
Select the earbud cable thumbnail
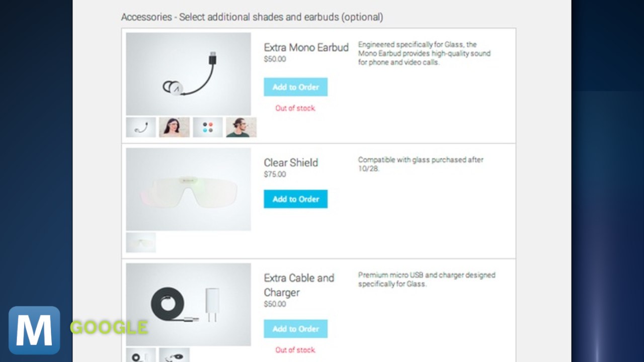[x=141, y=127]
